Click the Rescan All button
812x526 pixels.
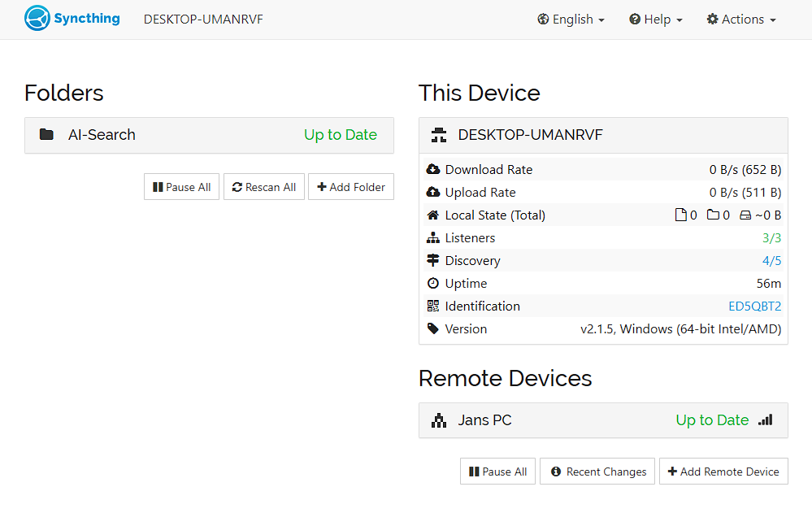[264, 187]
